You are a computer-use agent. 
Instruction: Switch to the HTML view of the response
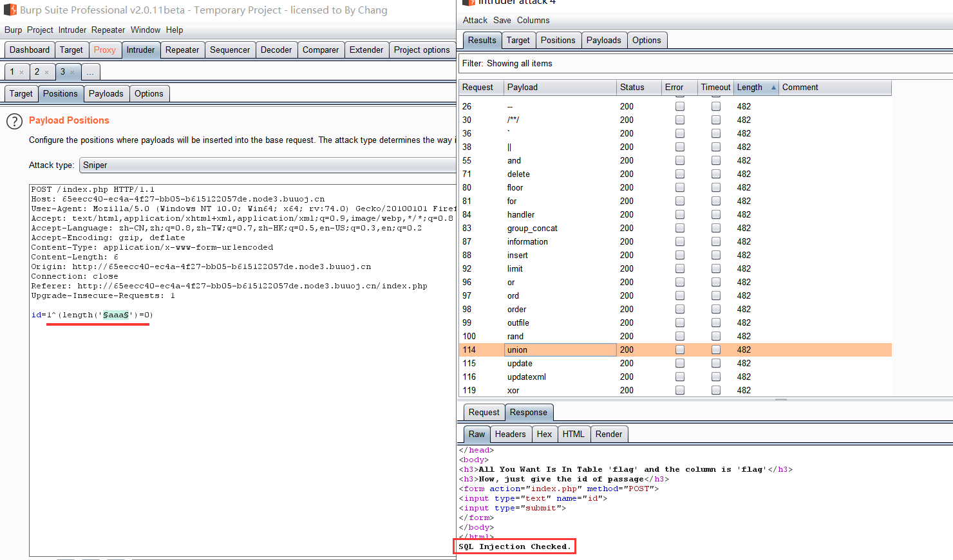point(574,434)
